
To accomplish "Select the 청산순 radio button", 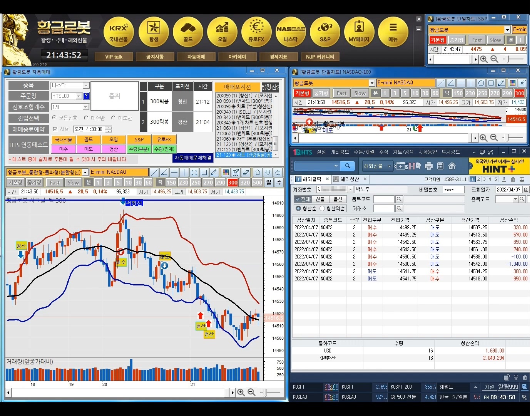I will coord(298,208).
